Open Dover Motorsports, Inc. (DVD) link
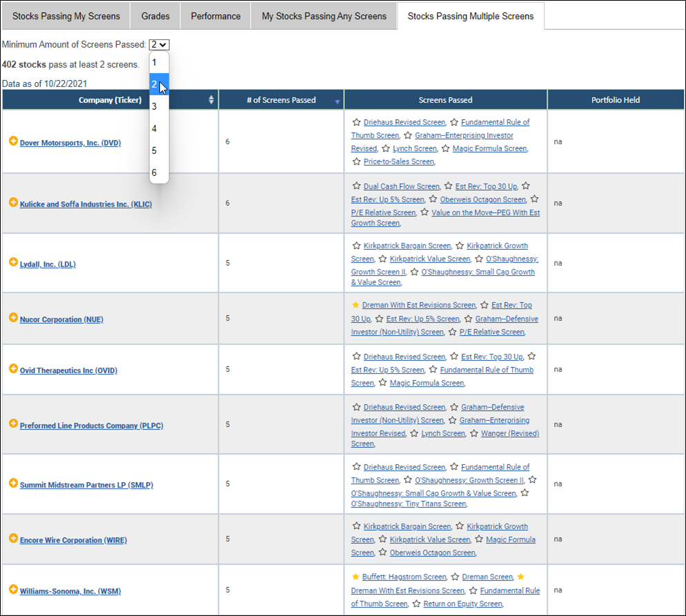Viewport: 686px width, 616px height. (x=70, y=143)
